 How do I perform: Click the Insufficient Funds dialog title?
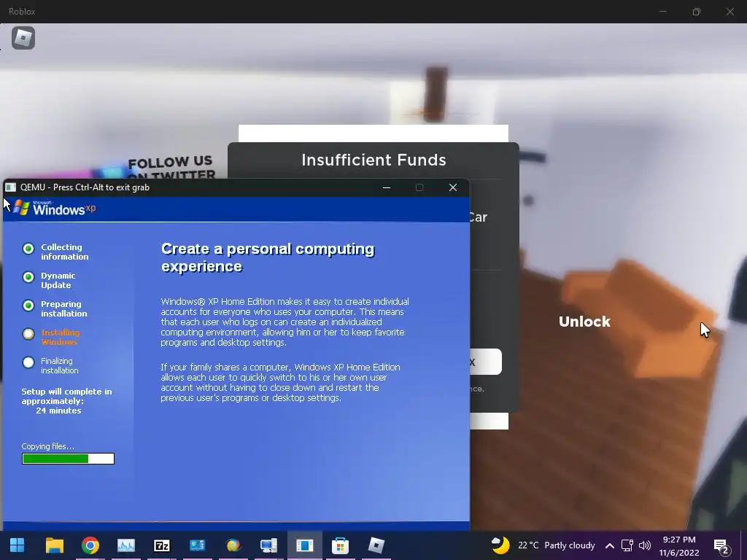[x=374, y=160]
